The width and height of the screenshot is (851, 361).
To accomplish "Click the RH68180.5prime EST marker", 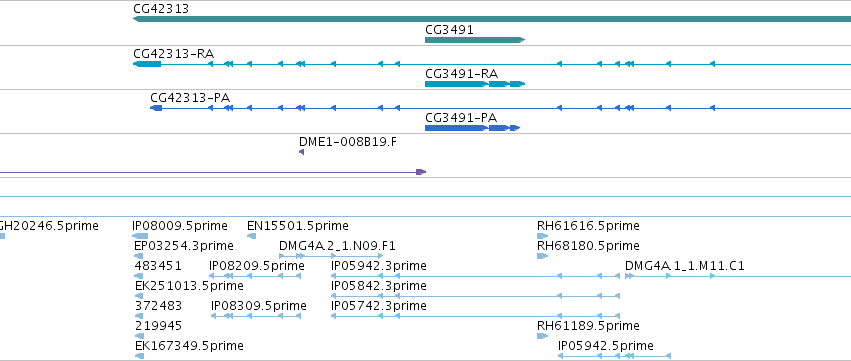I will pyautogui.click(x=542, y=256).
